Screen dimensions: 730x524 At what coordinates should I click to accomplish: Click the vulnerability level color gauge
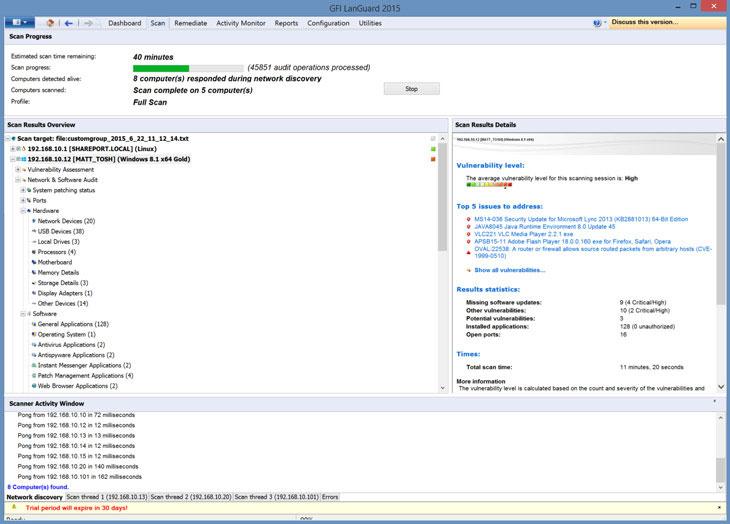click(x=489, y=185)
